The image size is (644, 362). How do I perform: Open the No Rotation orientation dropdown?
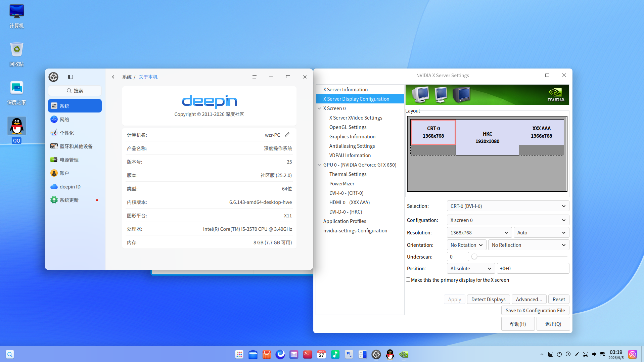pyautogui.click(x=466, y=245)
